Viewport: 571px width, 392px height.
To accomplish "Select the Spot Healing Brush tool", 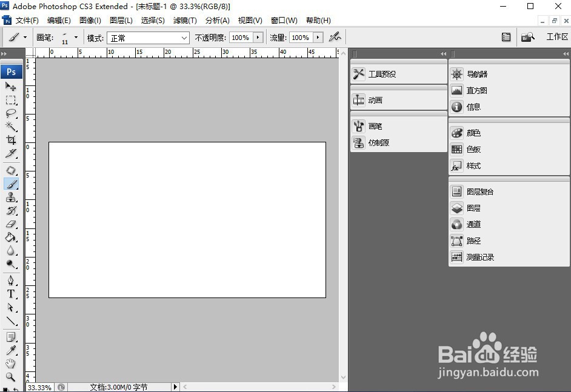I will pos(11,170).
